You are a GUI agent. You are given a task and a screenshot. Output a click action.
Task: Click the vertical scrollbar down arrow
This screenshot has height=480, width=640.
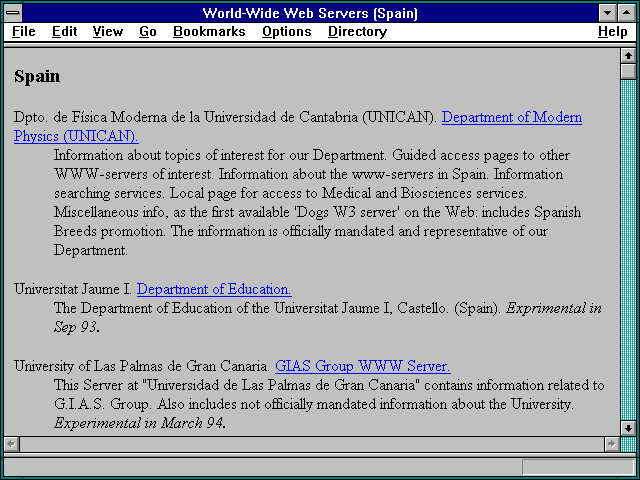(x=628, y=428)
